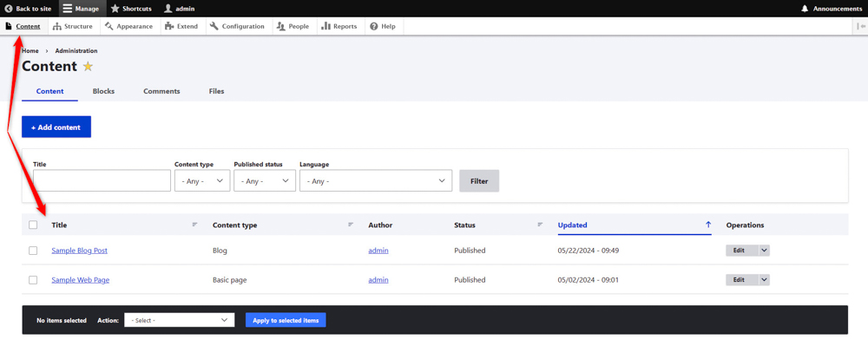Screen dimensions: 868x352
Task: Open the Sample Blog Post link
Action: 79,251
